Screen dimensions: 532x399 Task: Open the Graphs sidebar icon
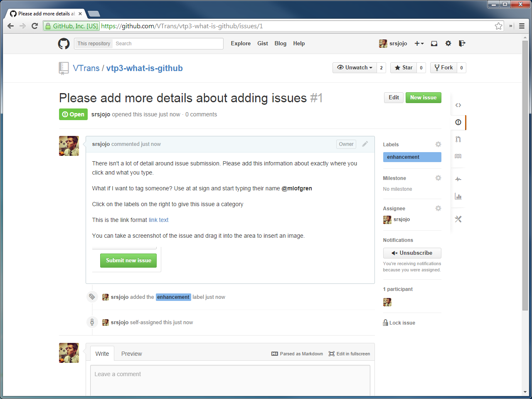coord(458,196)
